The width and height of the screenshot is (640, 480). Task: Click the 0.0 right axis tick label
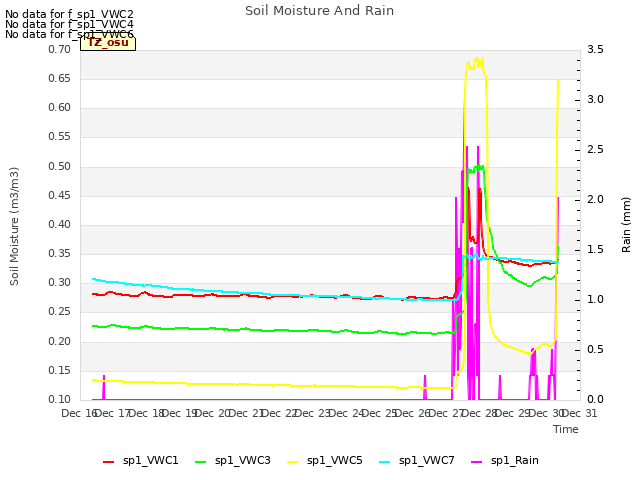point(596,399)
